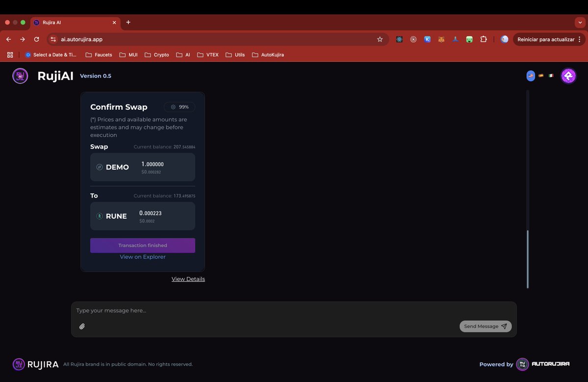Click the DEMO token icon in the swap card
The width and height of the screenshot is (588, 382).
[100, 167]
